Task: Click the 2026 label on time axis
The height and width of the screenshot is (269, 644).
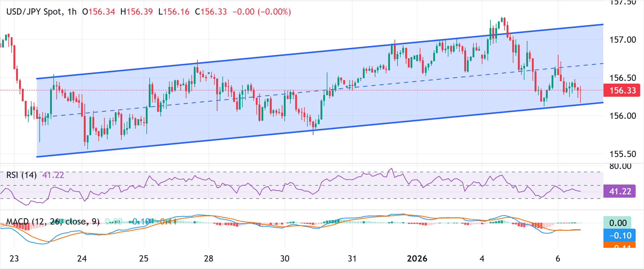Action: [418, 259]
